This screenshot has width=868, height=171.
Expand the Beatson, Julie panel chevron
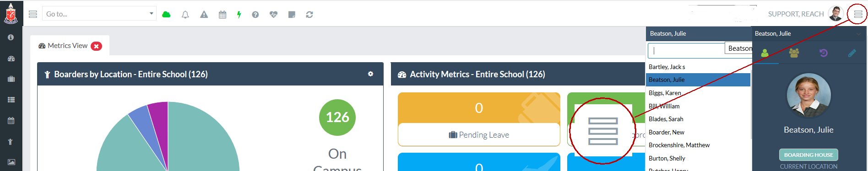click(x=858, y=34)
